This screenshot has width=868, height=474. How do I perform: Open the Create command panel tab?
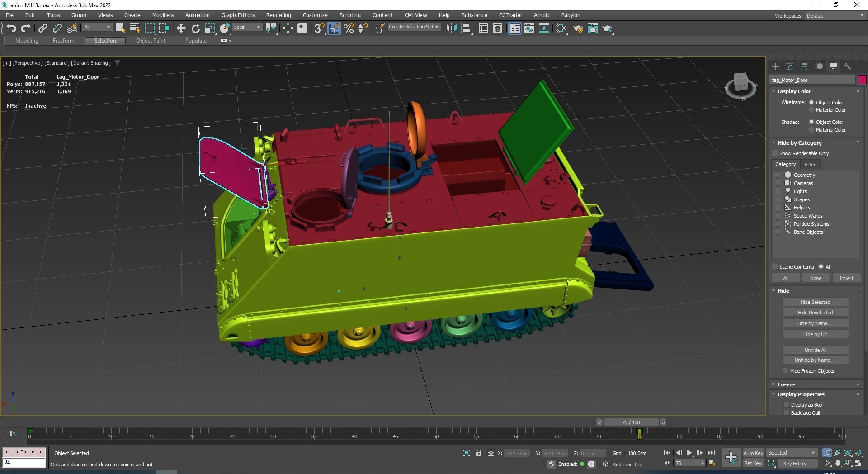(775, 66)
